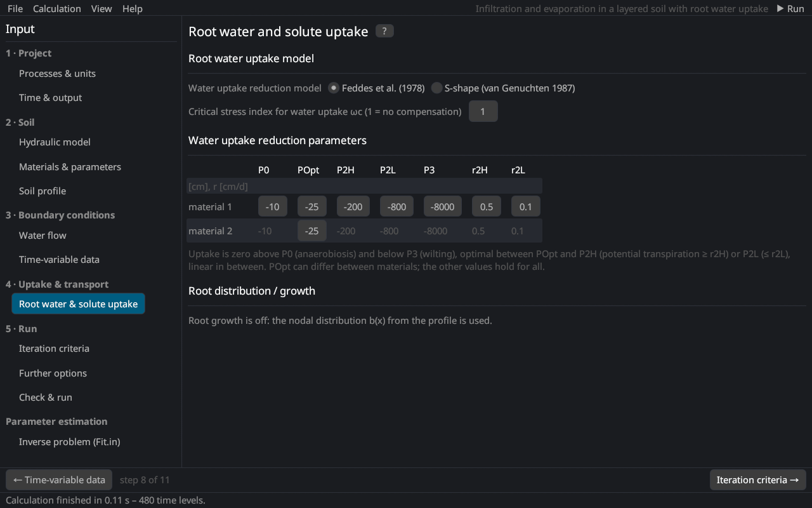
Task: Run the calculation from the top bar
Action: (x=790, y=8)
